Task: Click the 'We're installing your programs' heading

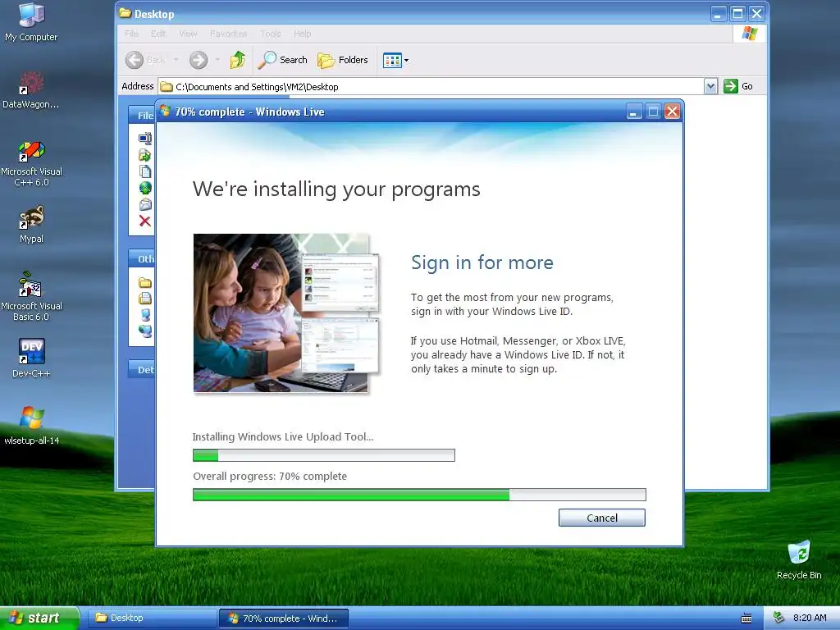Action: [x=336, y=189]
